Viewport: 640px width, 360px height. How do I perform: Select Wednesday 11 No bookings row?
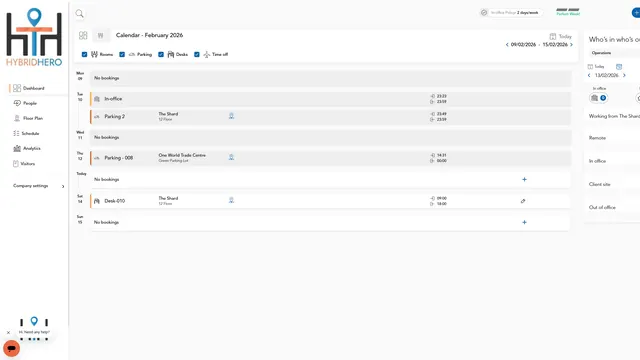click(x=331, y=138)
